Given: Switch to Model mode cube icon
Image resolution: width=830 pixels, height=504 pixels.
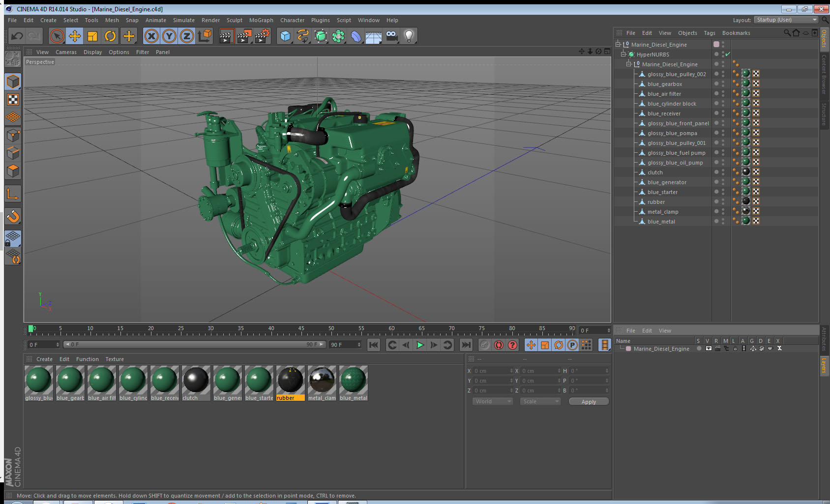Looking at the screenshot, I should [x=13, y=82].
